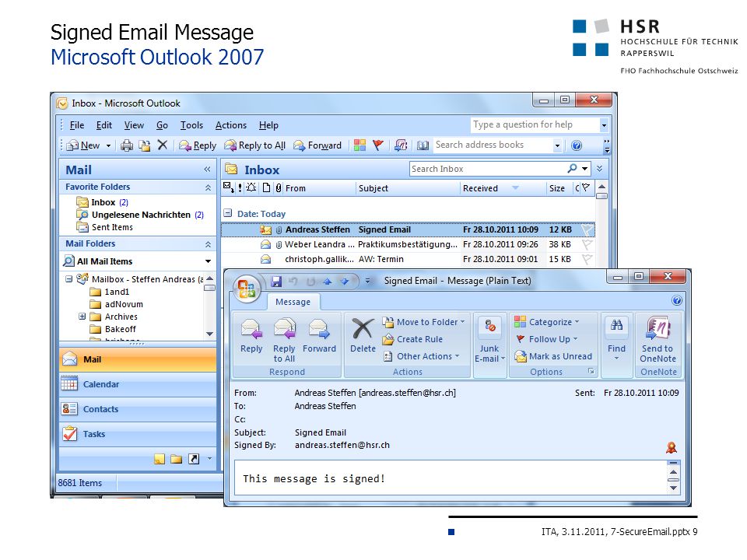The width and height of the screenshot is (747, 560).
Task: Click the Search address books field
Action: [493, 145]
